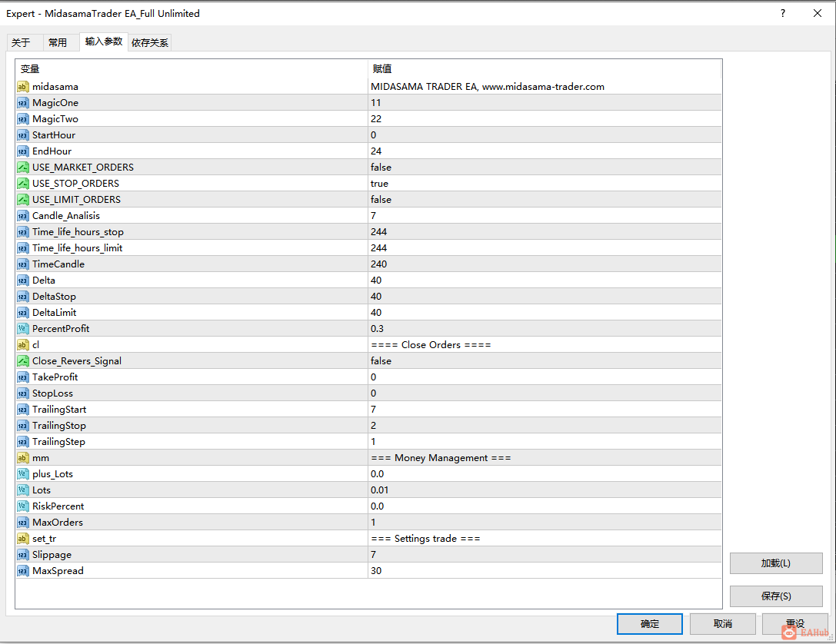
Task: Click the boolean icon beside Close_Revers_Signal
Action: [x=22, y=361]
